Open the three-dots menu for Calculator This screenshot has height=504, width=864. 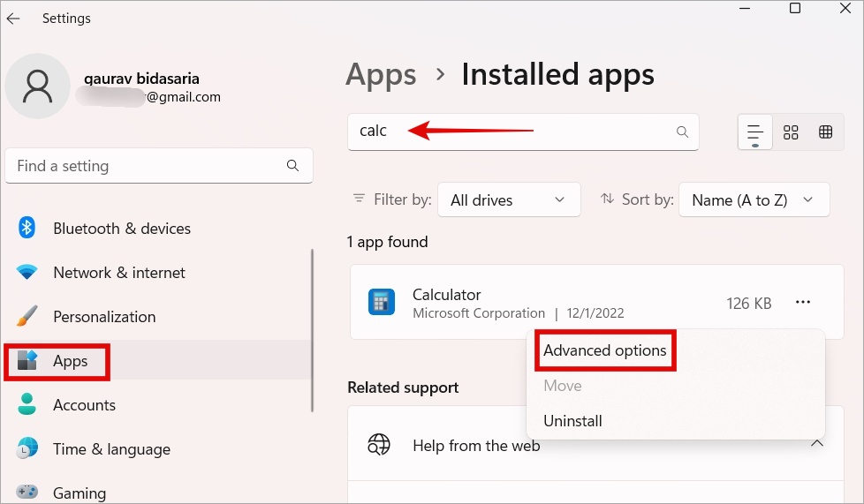tap(802, 303)
